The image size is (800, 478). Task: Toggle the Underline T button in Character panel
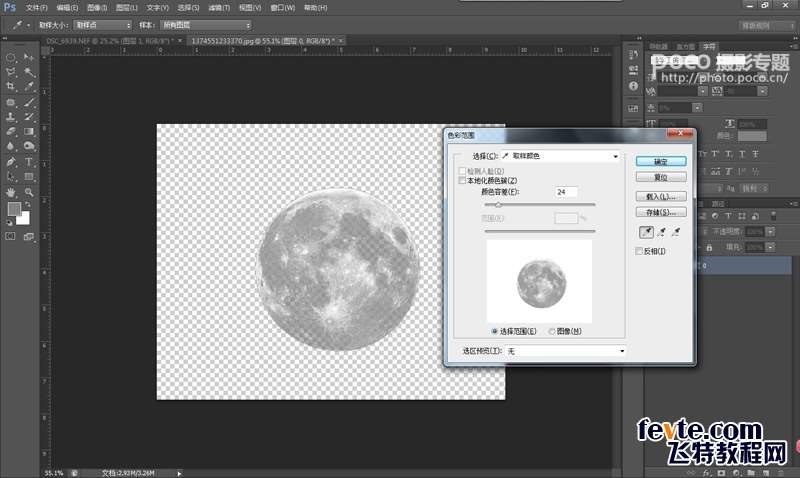pos(742,154)
